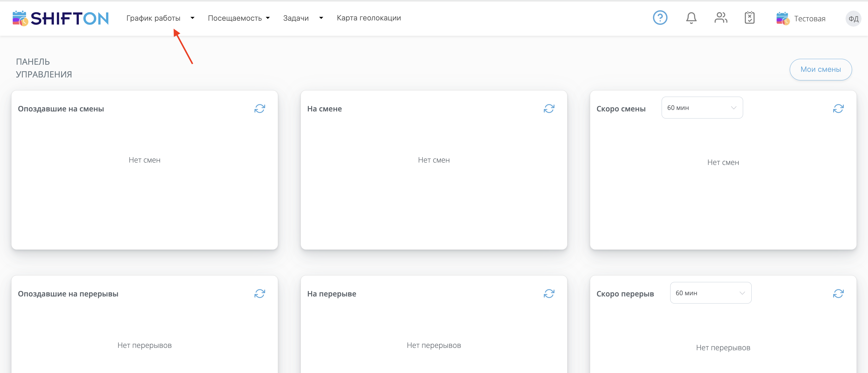This screenshot has width=868, height=373.
Task: Open the clipboard checklist icon
Action: (x=749, y=18)
